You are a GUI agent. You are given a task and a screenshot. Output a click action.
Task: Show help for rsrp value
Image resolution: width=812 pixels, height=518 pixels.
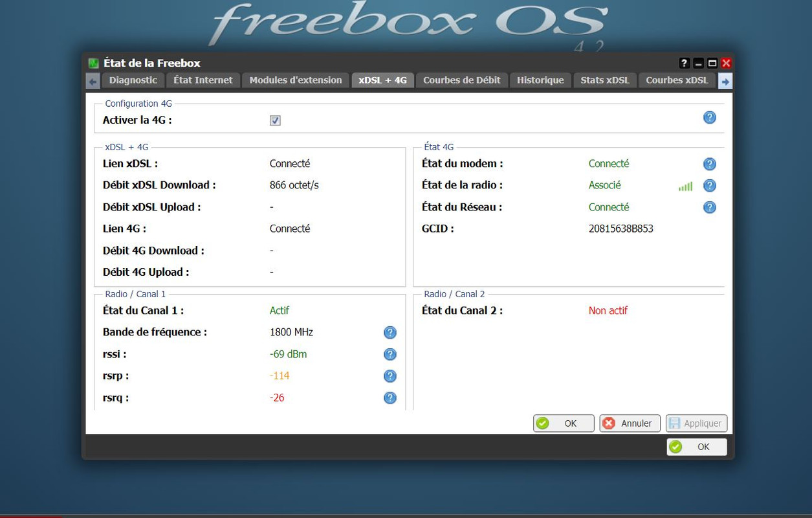tap(390, 376)
